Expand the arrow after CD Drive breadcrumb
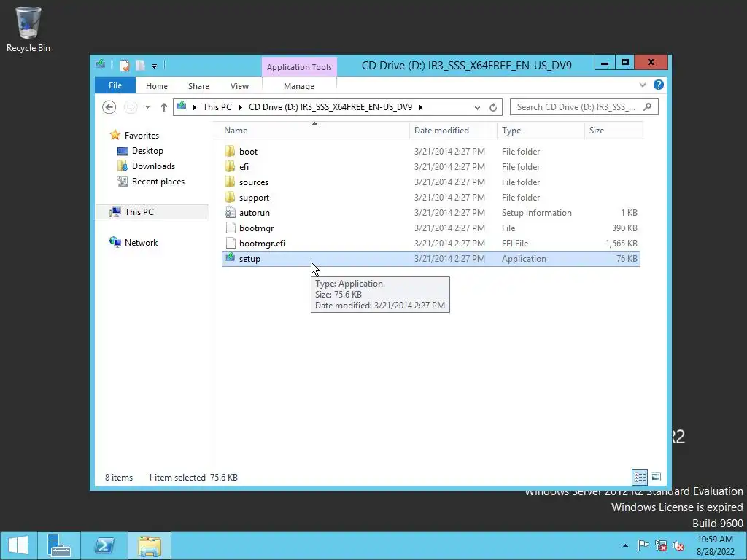The width and height of the screenshot is (747, 560). 421,107
